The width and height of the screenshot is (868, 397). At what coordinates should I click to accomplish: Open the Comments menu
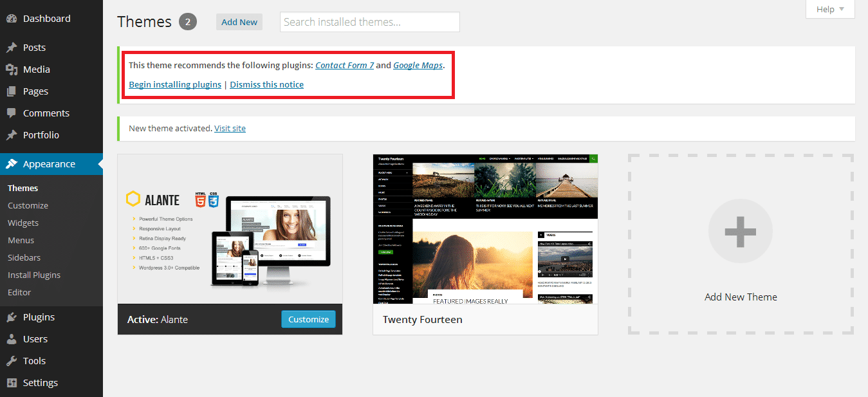pos(51,113)
